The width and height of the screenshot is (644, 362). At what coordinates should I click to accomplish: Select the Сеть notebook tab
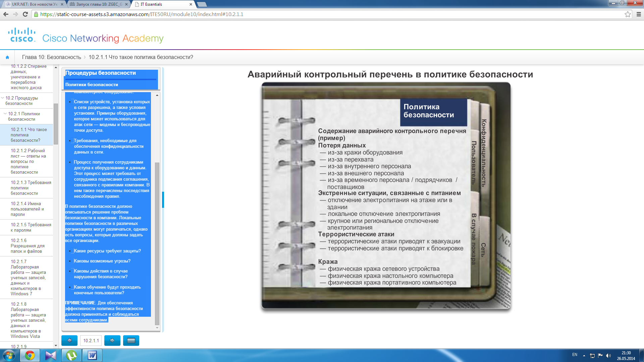[483, 250]
